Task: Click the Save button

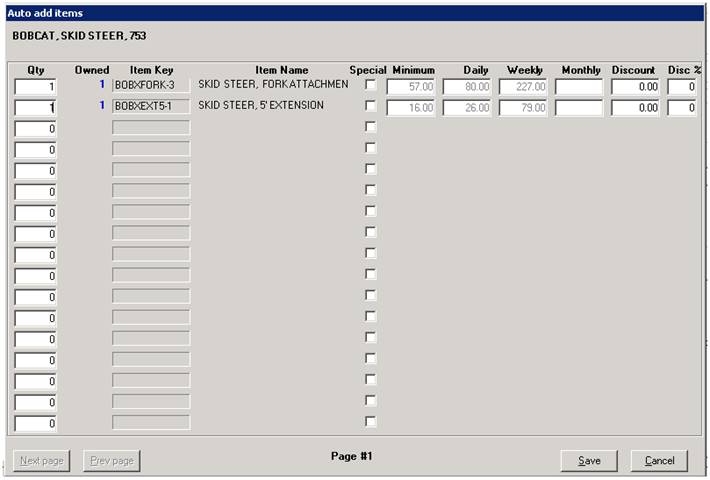Action: 589,461
